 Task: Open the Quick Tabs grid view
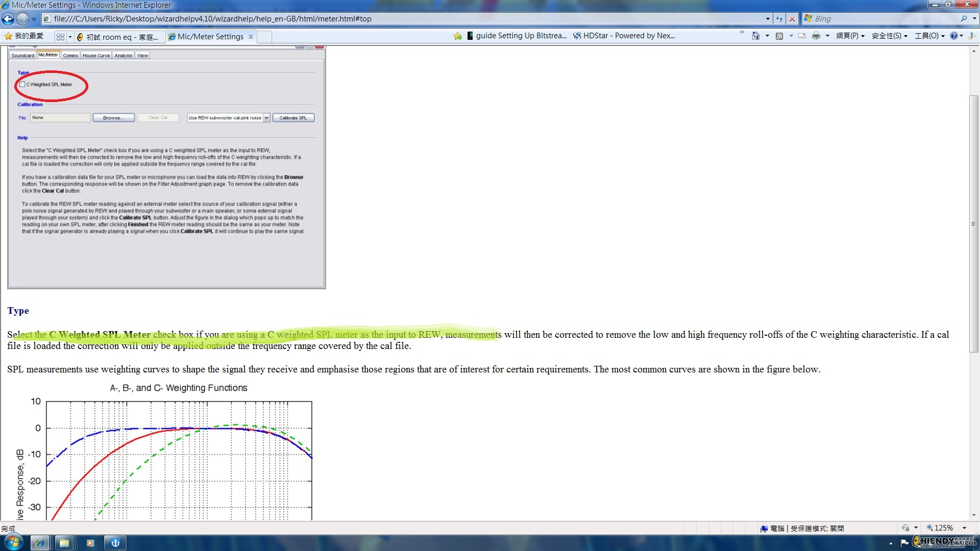click(60, 37)
